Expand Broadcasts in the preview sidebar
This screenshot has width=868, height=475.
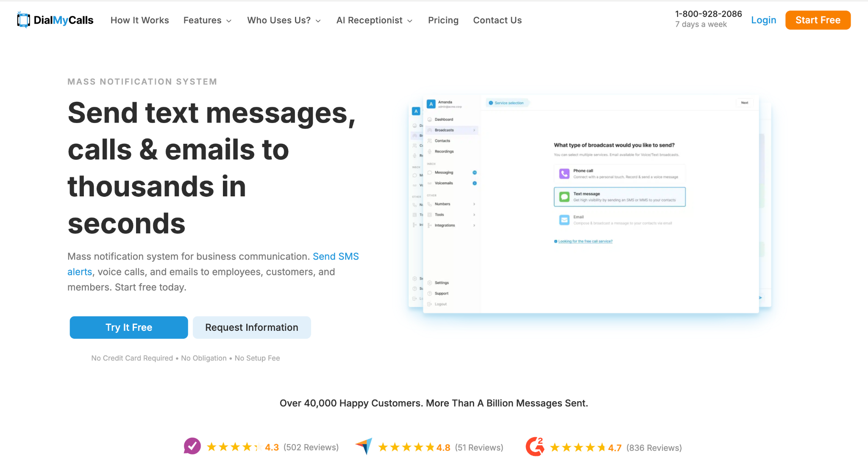coord(452,130)
